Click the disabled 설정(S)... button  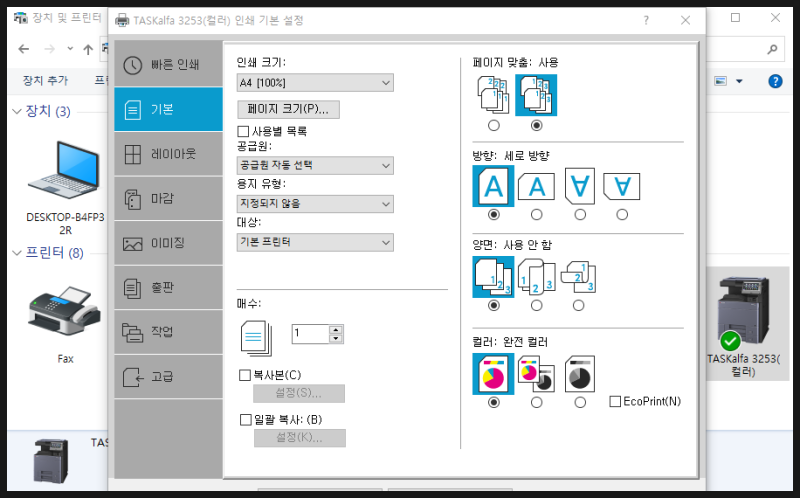(x=299, y=393)
